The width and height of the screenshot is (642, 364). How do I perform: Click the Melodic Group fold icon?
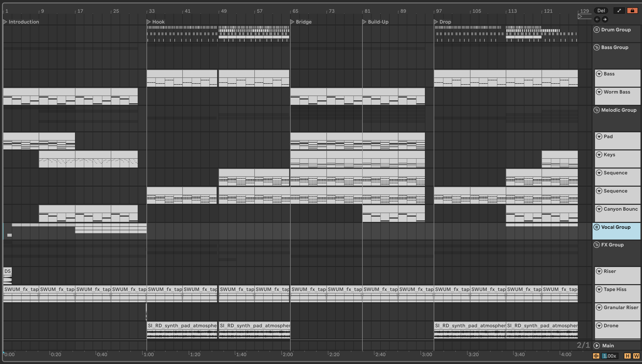point(596,110)
